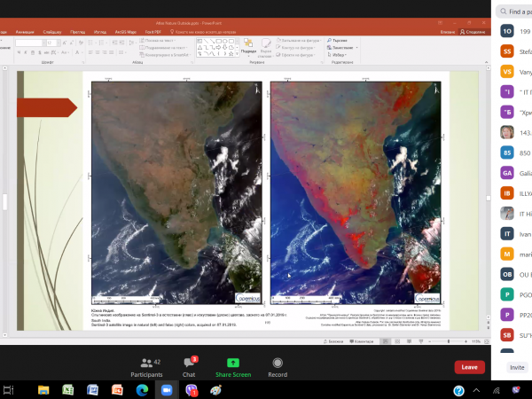Open Align Text (Подравняване на текст) dropdown
This screenshot has height=399, width=532.
click(163, 48)
